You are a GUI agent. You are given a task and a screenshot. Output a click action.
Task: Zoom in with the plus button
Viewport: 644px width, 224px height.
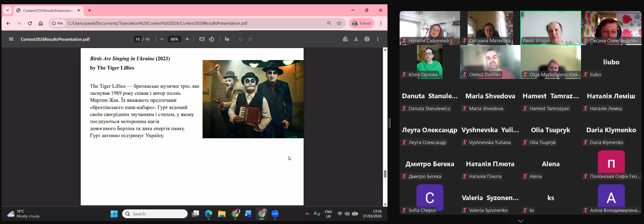pyautogui.click(x=187, y=39)
